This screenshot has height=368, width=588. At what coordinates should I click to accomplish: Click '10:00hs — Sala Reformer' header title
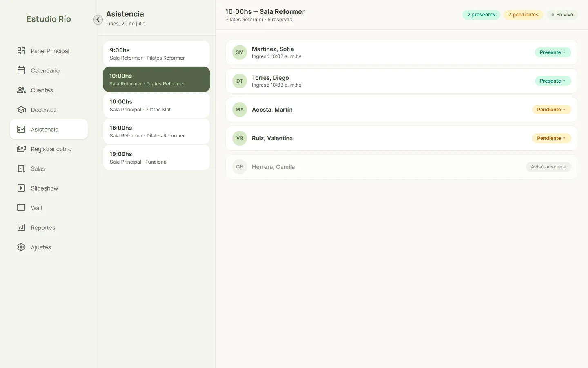(x=265, y=11)
